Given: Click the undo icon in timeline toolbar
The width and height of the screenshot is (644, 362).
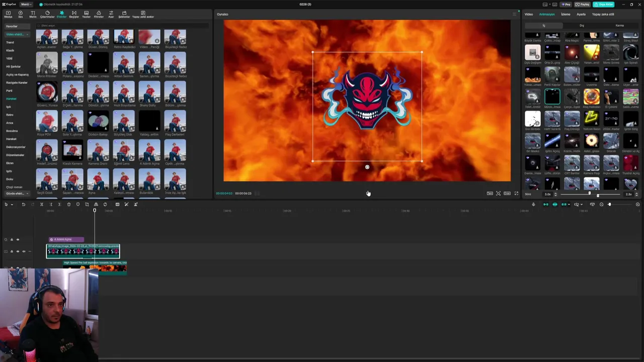Looking at the screenshot, I should tap(23, 205).
